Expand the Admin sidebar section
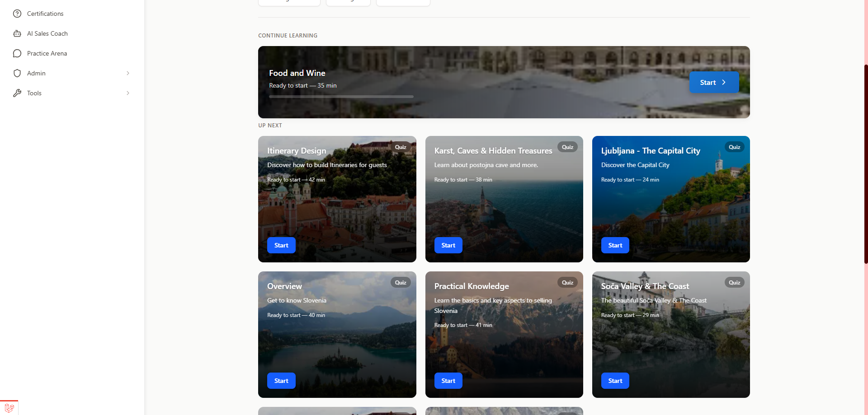The width and height of the screenshot is (868, 415). (x=127, y=73)
